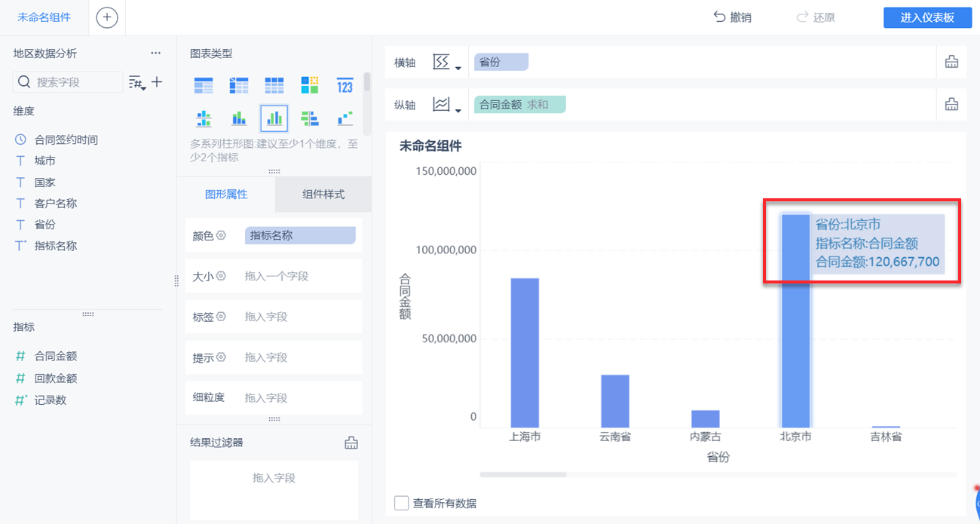Click the 吉林省 axis label
This screenshot has width=980, height=524.
click(x=886, y=436)
